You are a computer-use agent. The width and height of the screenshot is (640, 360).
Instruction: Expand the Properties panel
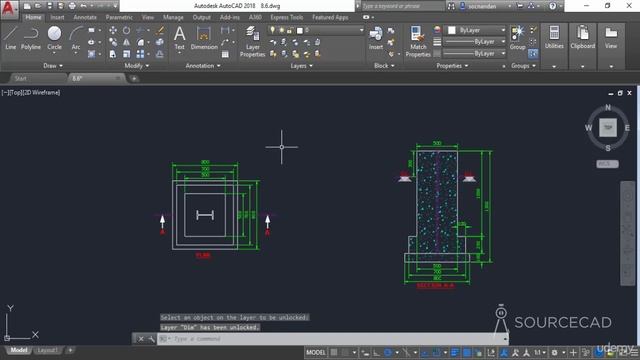(x=452, y=66)
